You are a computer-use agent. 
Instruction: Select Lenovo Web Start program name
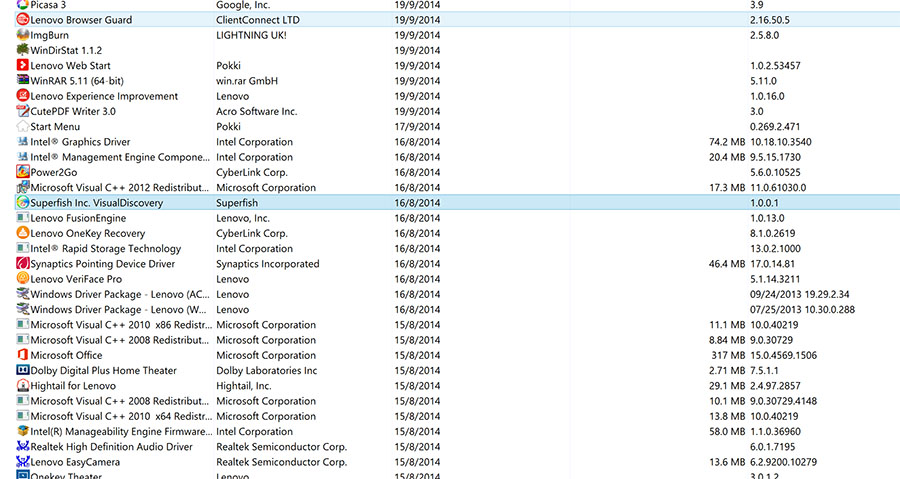point(70,65)
